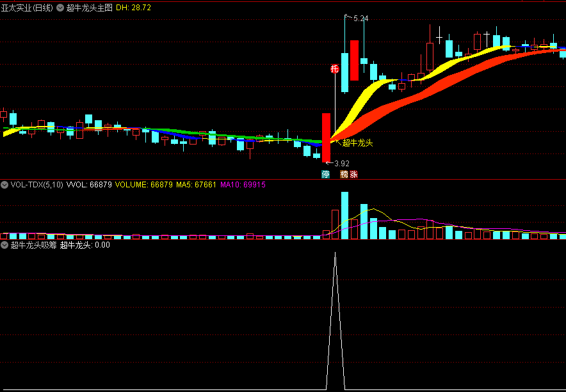Screen dimensions: 566x392
Task: Select the tallest cyan volume bar
Action: (344, 216)
